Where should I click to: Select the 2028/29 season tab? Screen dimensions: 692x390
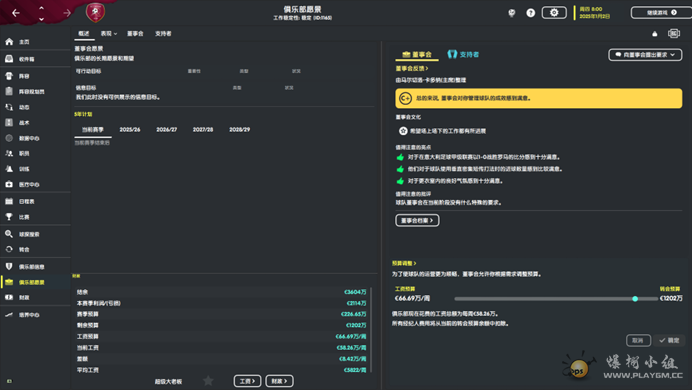pos(240,130)
